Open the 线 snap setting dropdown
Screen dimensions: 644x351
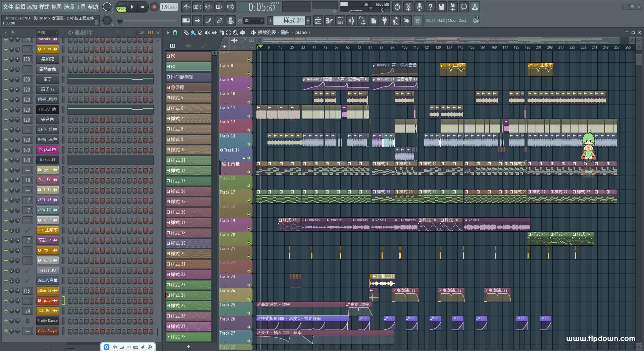[254, 21]
